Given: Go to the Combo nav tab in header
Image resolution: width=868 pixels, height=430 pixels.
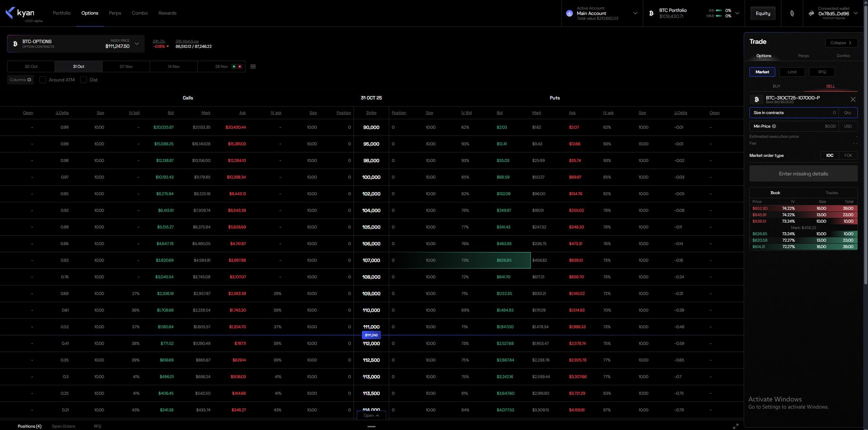Looking at the screenshot, I should coord(140,13).
